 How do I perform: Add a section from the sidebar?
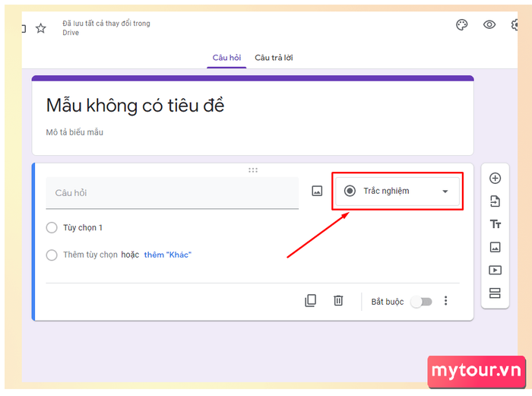(495, 293)
